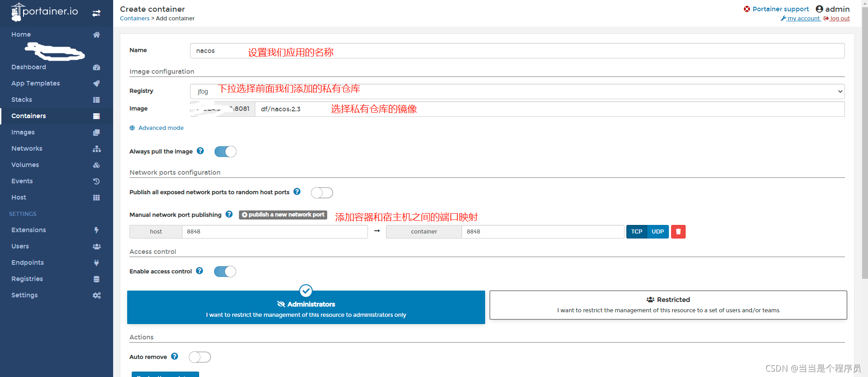This screenshot has height=377, width=868.
Task: Select Administrators access option
Action: pos(306,307)
